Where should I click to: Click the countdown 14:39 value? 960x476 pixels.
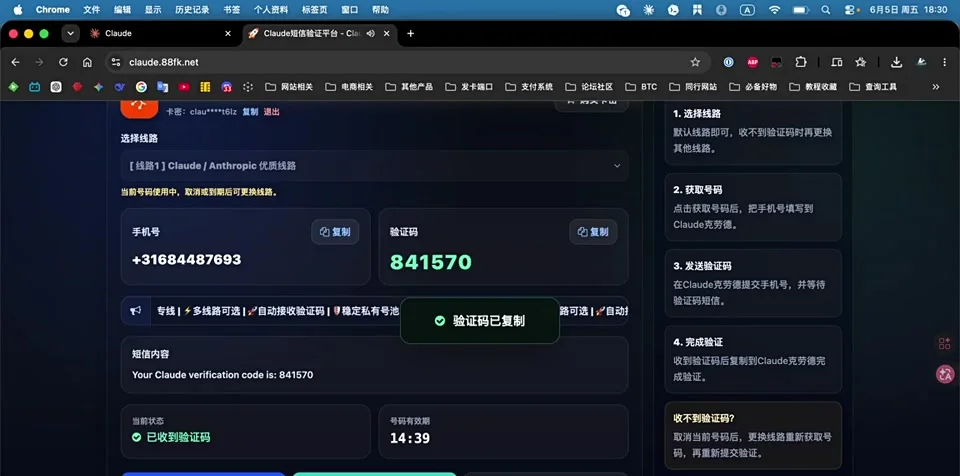click(410, 439)
